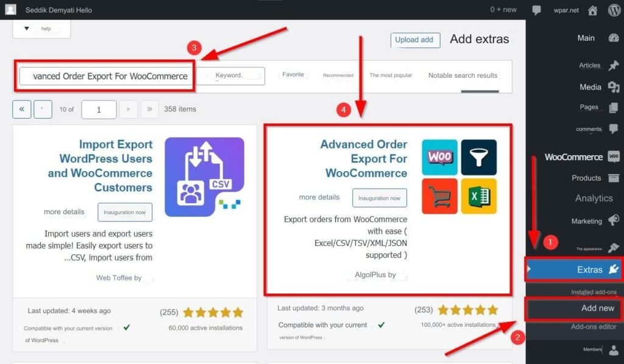
Task: Go to first page of results
Action: [21, 110]
